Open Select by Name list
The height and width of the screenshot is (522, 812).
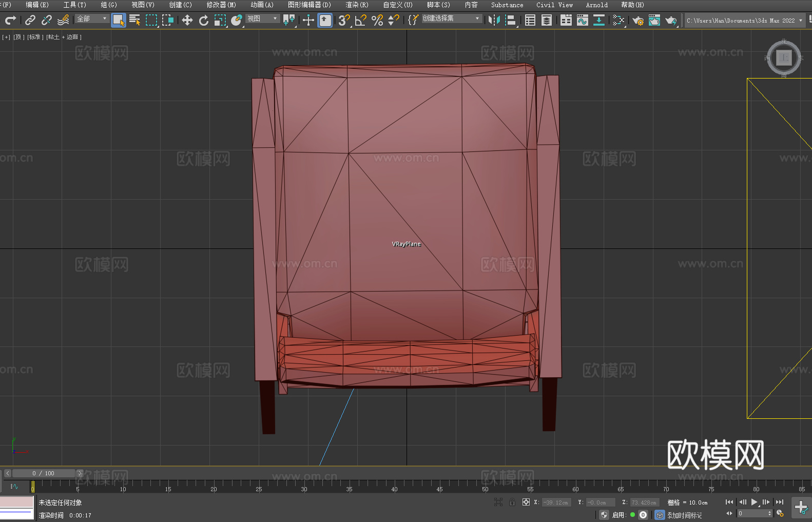[135, 20]
